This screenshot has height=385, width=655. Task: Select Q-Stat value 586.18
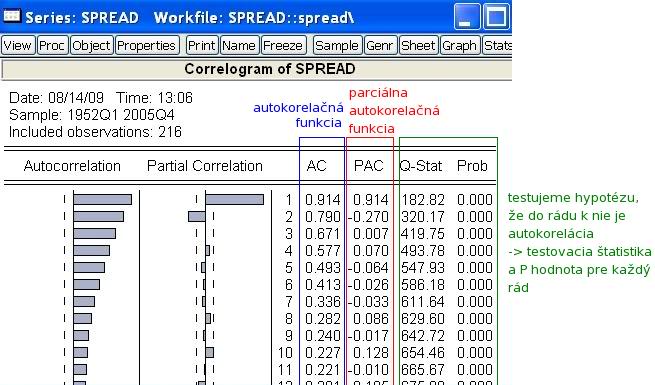click(x=423, y=285)
